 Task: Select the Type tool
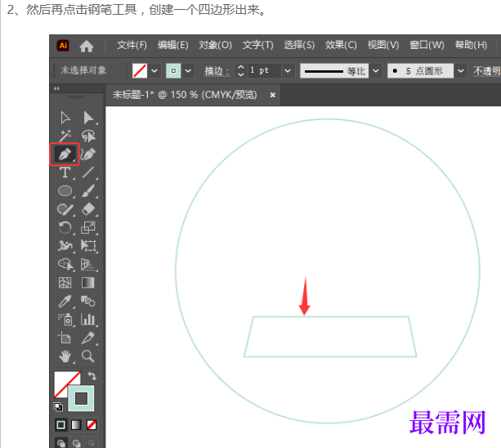tap(65, 172)
